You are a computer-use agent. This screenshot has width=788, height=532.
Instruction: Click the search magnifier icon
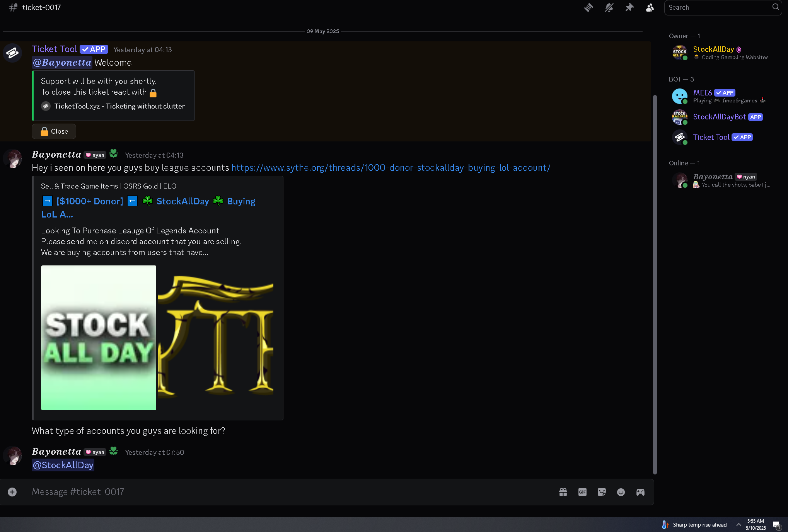tap(776, 7)
